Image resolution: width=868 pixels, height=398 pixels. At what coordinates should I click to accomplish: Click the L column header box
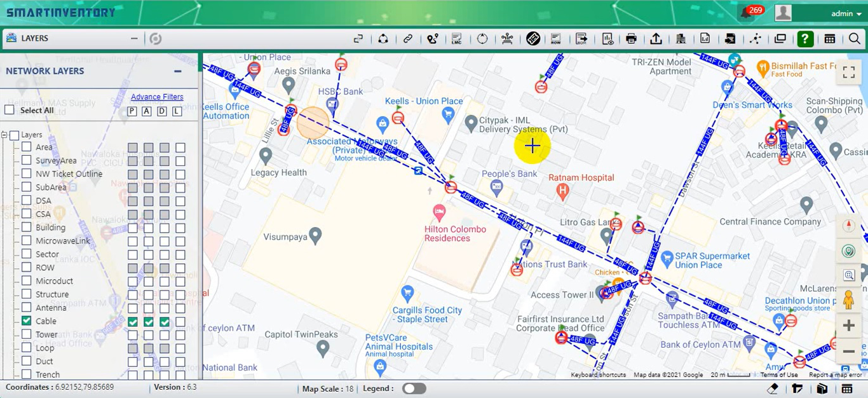pyautogui.click(x=177, y=112)
